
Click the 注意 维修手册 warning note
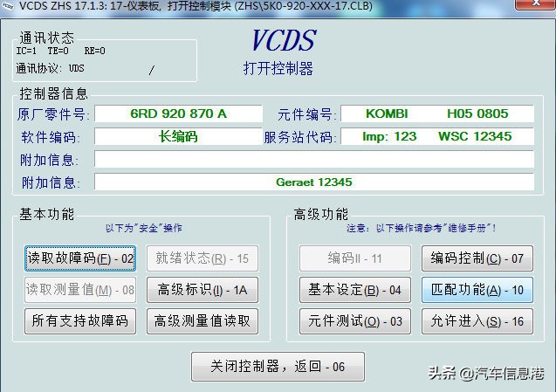click(421, 228)
